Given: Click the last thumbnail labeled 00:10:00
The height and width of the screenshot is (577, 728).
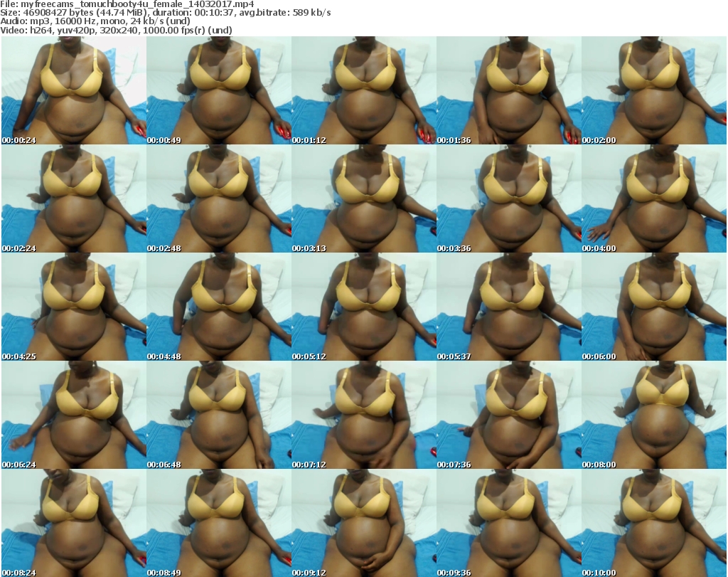Looking at the screenshot, I should click(x=654, y=523).
